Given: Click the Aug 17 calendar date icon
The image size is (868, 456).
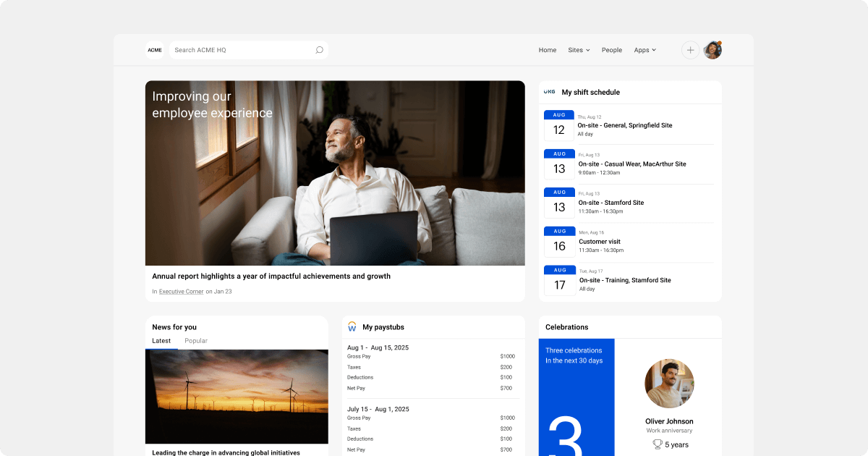Looking at the screenshot, I should 559,281.
